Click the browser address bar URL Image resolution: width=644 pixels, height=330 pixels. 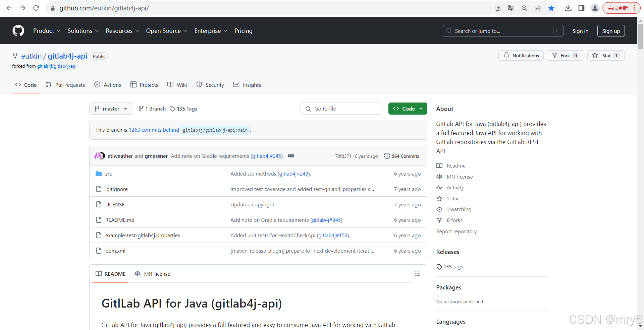pos(104,8)
